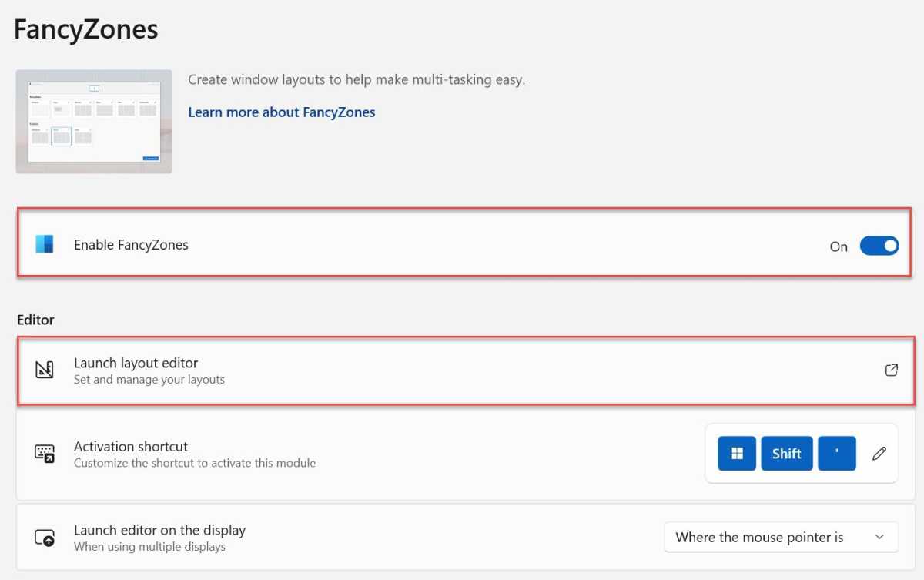Click the 'Activation shortcut' label text
This screenshot has width=924, height=580.
(x=131, y=446)
